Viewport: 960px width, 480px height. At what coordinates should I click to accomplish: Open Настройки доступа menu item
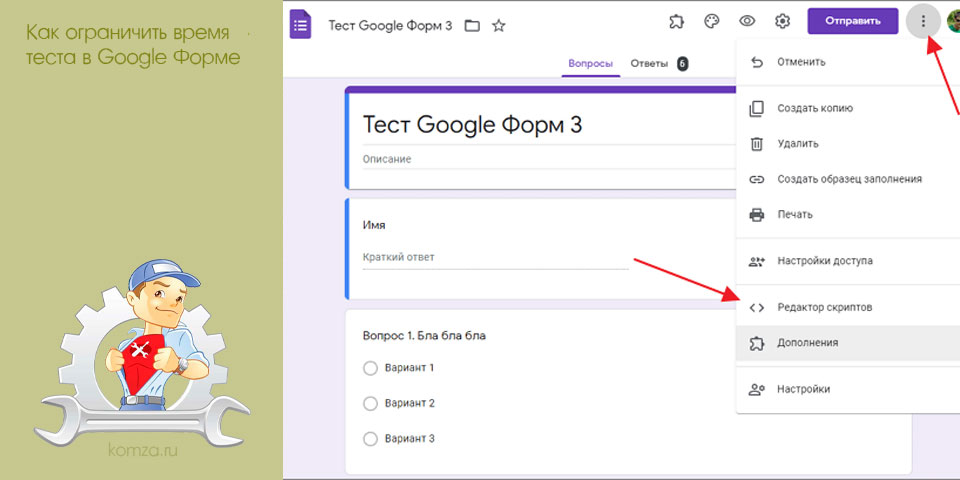pos(848,261)
